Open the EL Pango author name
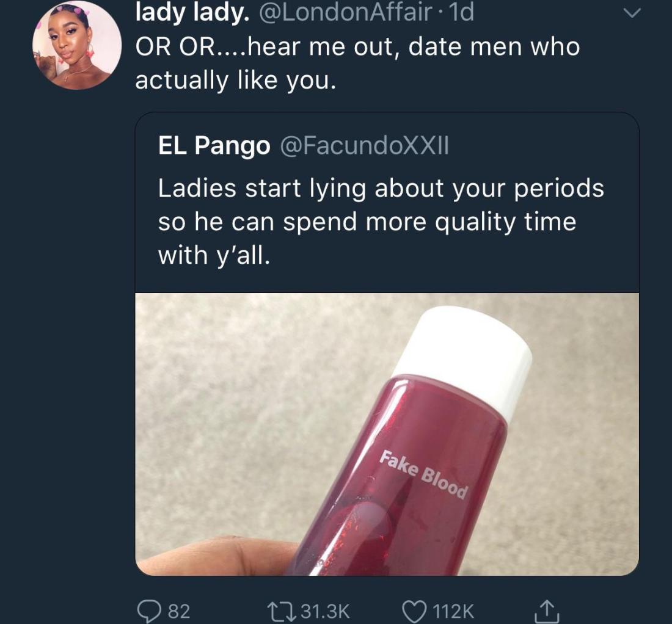The image size is (672, 624). 214,145
